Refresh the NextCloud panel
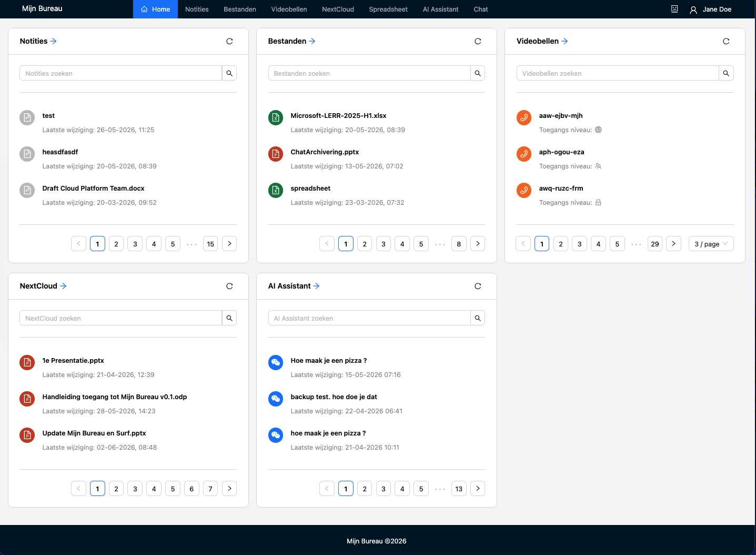The image size is (756, 555). click(229, 286)
